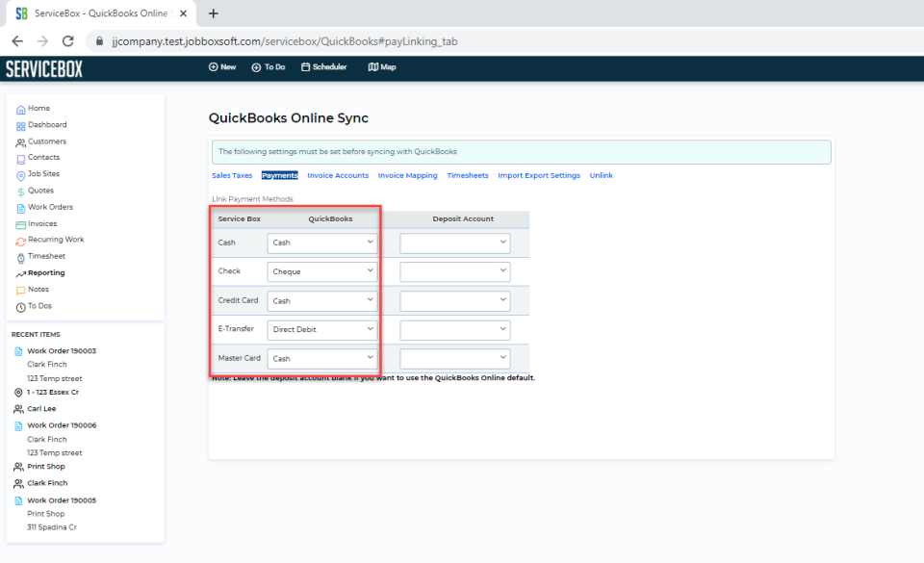Click the Timesheet stopwatch icon
The width and height of the screenshot is (924, 563).
pos(20,258)
